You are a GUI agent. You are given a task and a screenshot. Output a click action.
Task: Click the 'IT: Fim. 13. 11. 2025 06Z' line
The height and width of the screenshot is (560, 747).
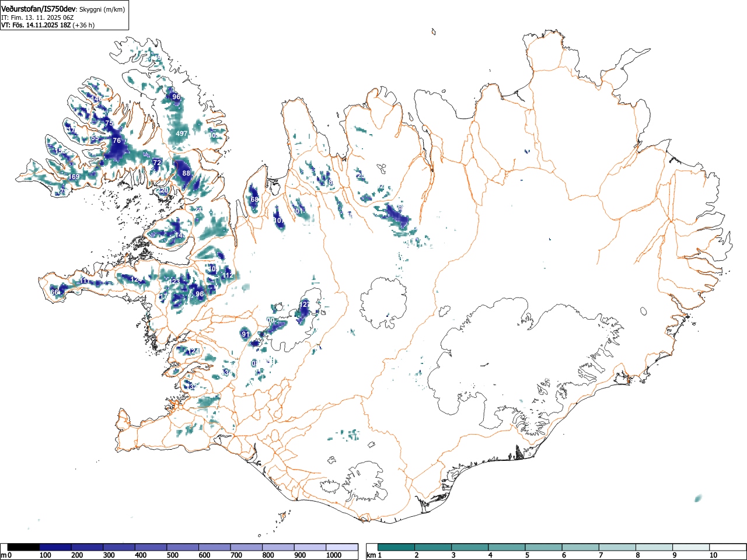[37, 17]
